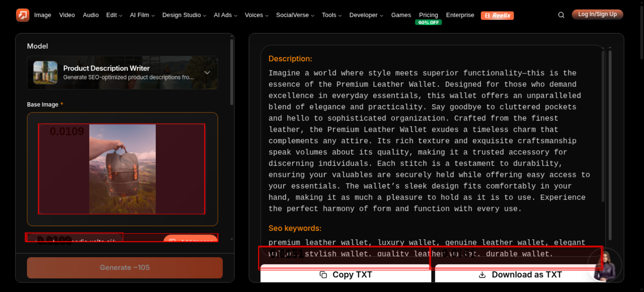Open Pricing with 60% OFF badge

click(428, 18)
